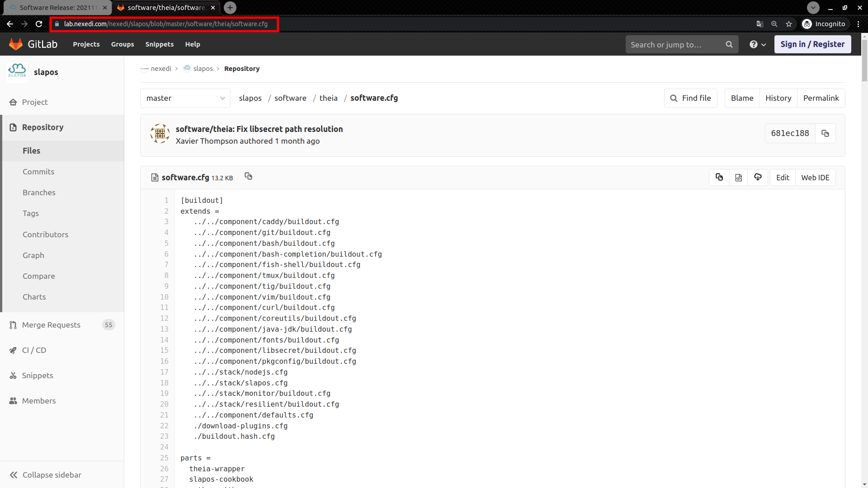Image resolution: width=868 pixels, height=488 pixels.
Task: Open the Permalink view
Action: point(821,98)
